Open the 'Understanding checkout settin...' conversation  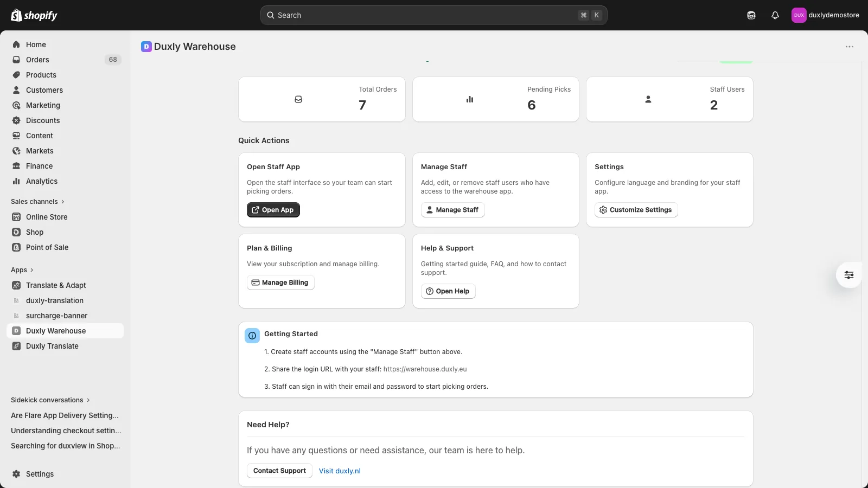tap(65, 431)
